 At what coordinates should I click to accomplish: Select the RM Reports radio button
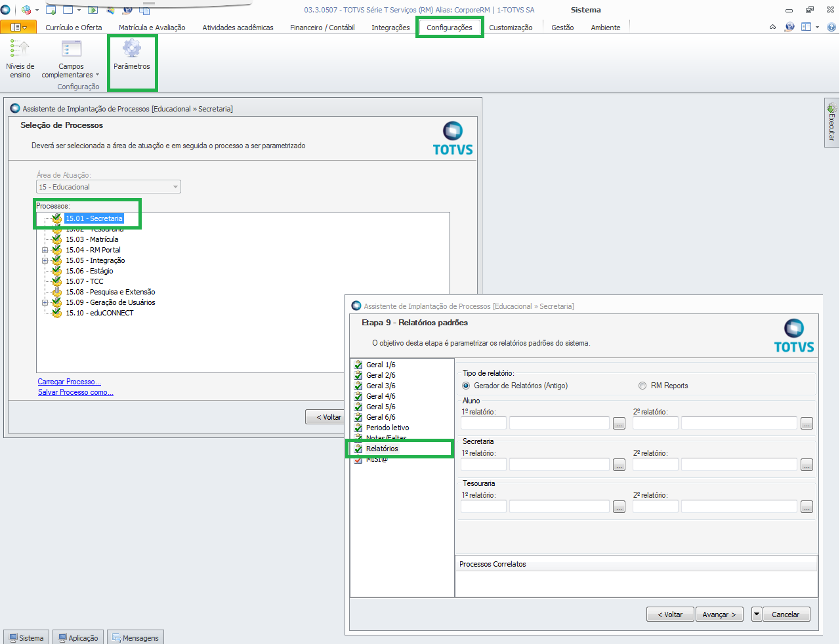[x=642, y=386]
